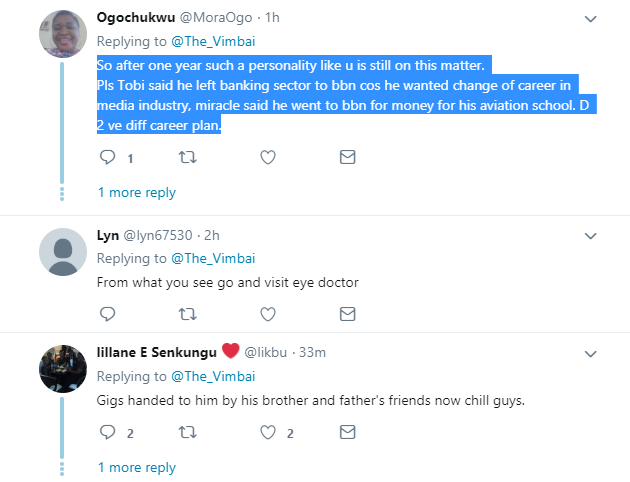The image size is (630, 482).
Task: Expand the options caret on Lyn's tweet
Action: click(590, 236)
